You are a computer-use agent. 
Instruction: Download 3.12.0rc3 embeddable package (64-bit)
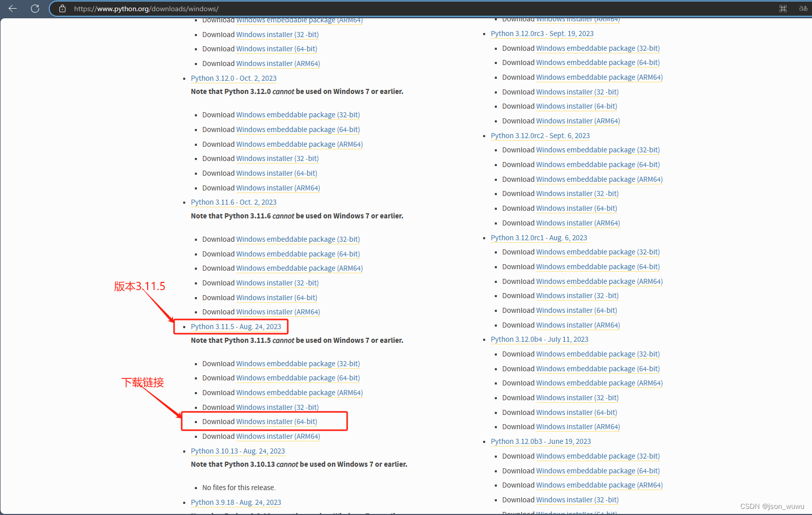click(x=598, y=62)
